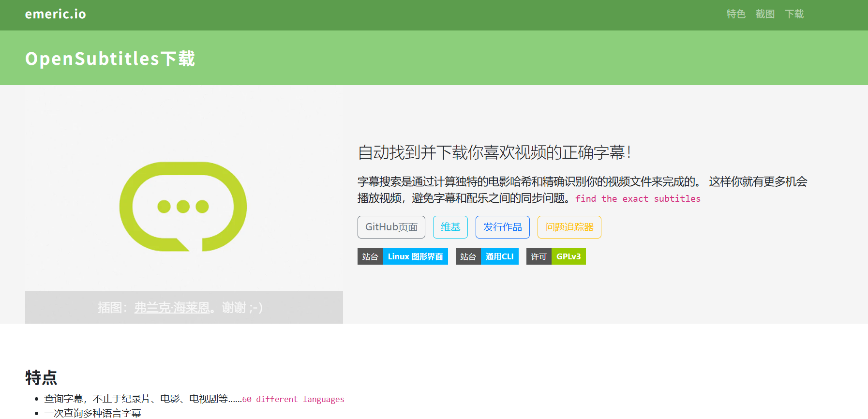Click the 发行作品 releases button

(x=503, y=227)
